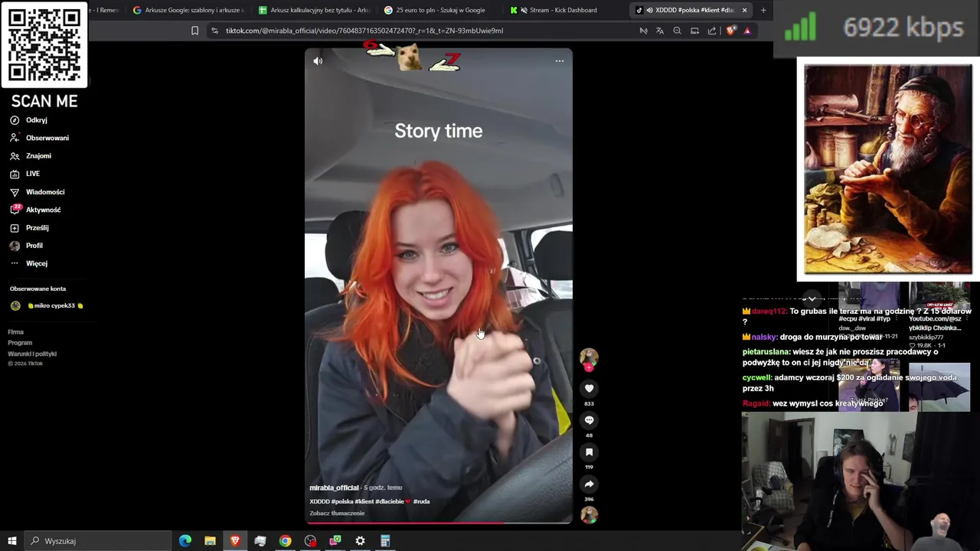Open Brave Rewards triangle icon

747,31
